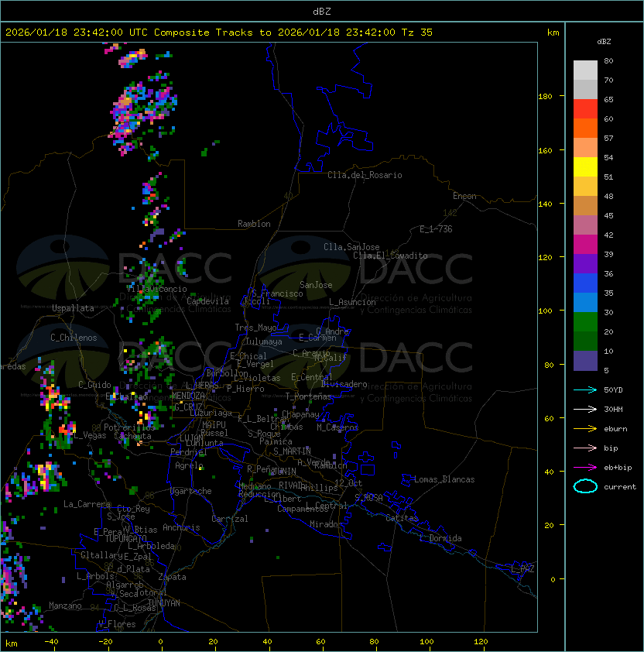Click the '50YD' legend label

(613, 389)
